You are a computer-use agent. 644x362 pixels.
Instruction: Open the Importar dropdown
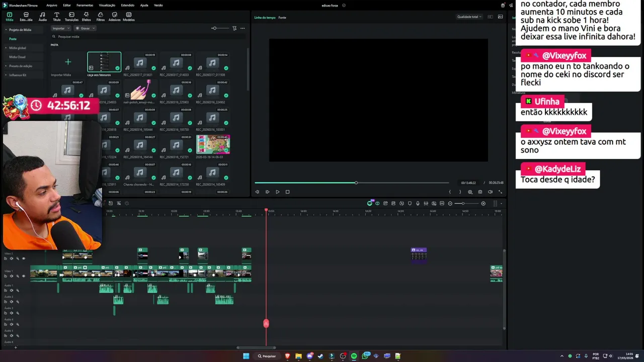pyautogui.click(x=61, y=28)
